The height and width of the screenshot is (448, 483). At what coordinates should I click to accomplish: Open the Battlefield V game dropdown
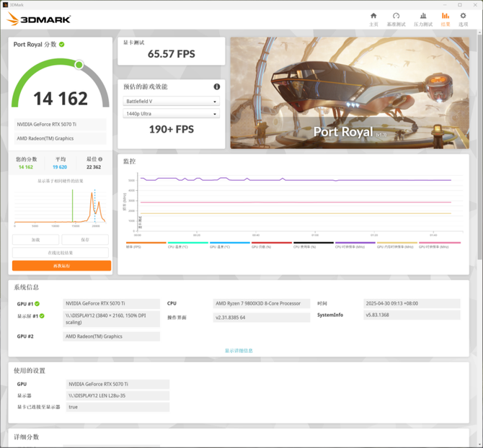click(x=172, y=102)
